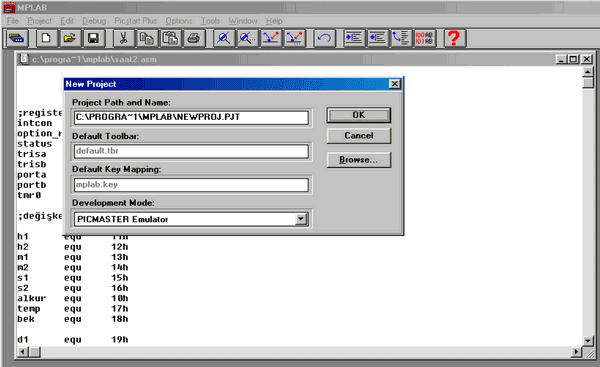Close the saat2.asm editor window
600x367 pixels.
click(586, 59)
